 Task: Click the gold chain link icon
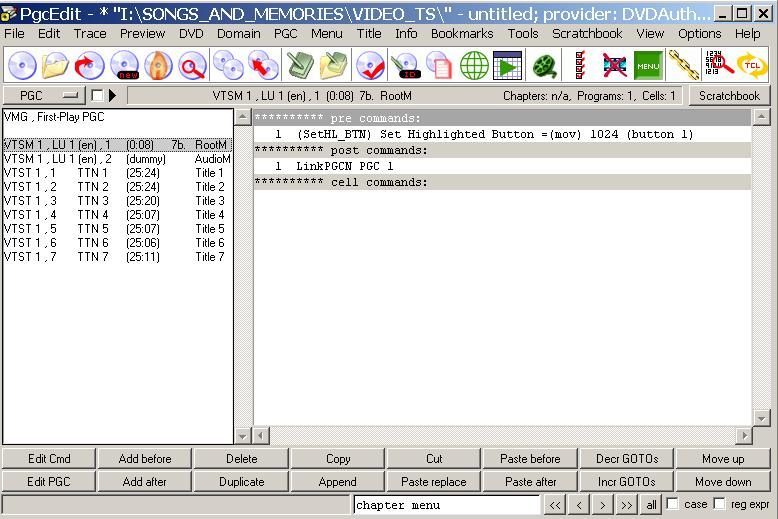coord(683,65)
